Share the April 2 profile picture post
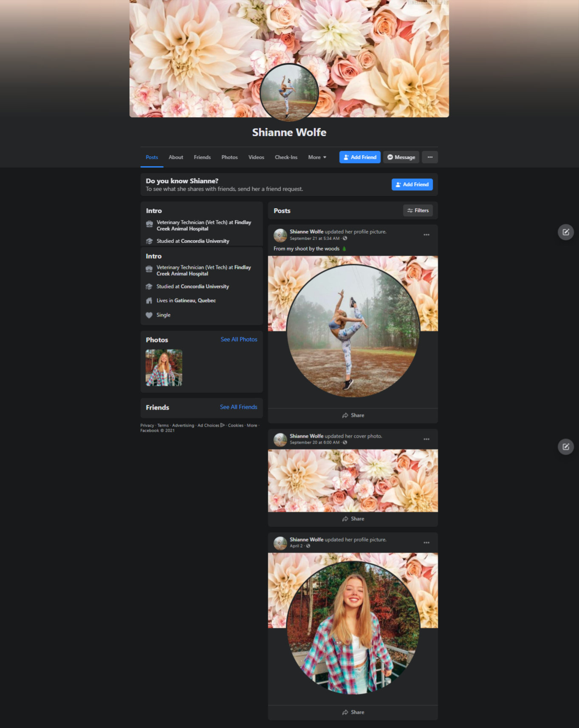Screen dimensions: 579x728 coord(353,712)
